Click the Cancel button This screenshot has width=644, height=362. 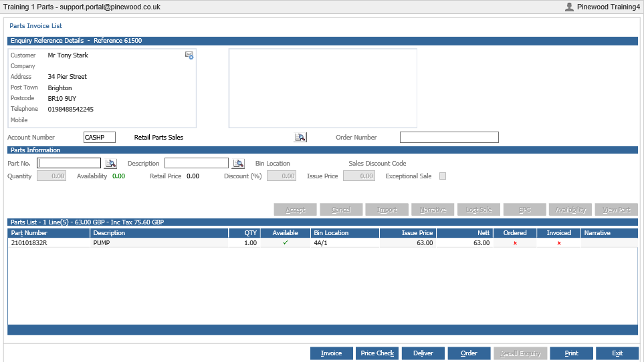tap(341, 210)
